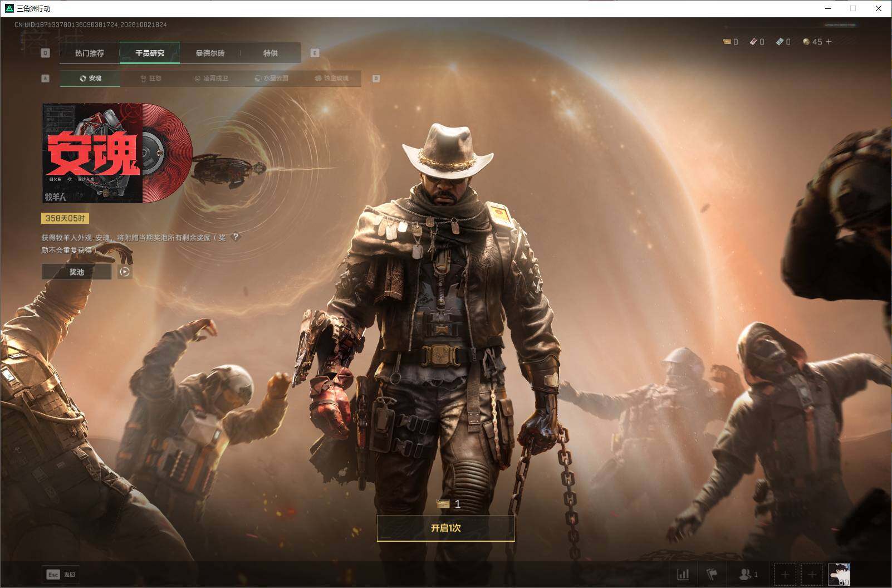Add teammate in first empty slot

tap(785, 574)
